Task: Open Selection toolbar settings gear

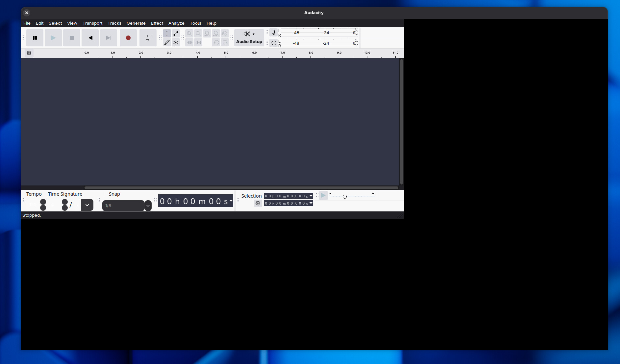Action: point(258,204)
